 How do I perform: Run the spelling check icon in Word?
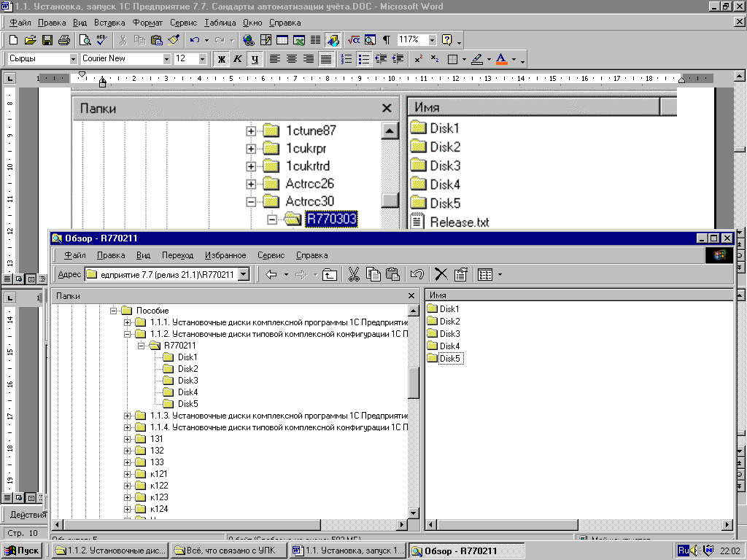click(x=101, y=40)
